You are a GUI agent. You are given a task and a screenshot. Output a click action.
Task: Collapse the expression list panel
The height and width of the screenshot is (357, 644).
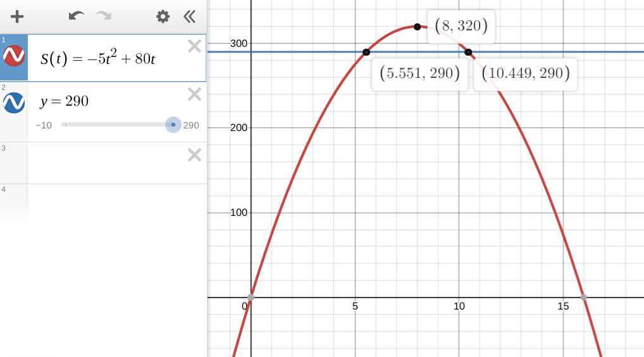189,16
